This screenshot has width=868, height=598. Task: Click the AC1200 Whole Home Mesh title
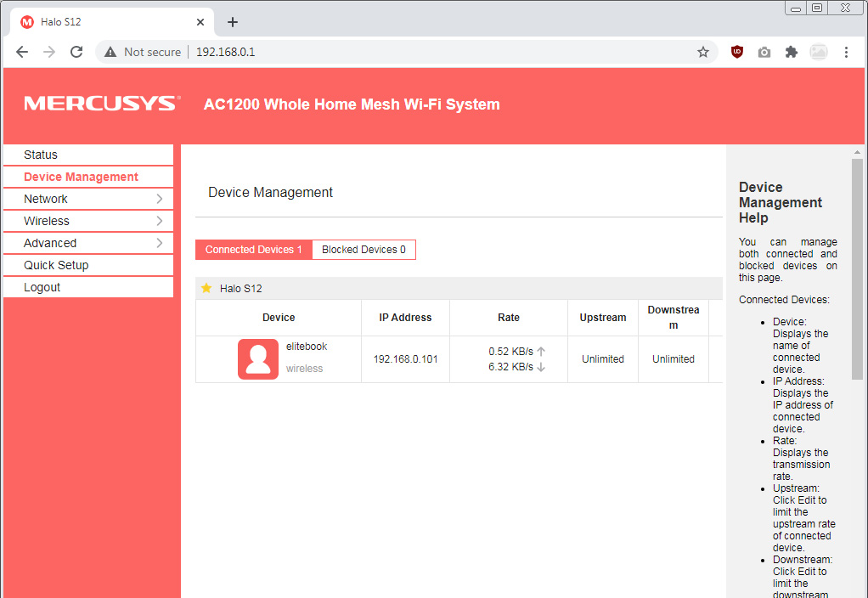352,104
